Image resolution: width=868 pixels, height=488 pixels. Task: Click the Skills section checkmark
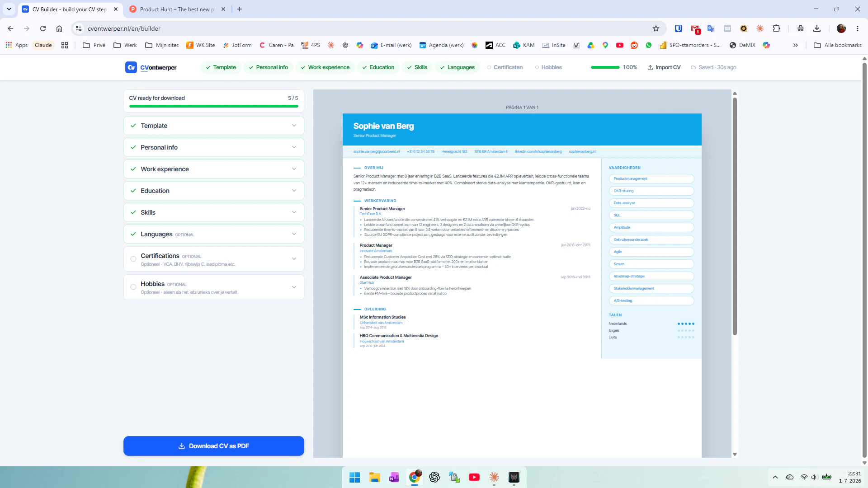[x=133, y=212]
